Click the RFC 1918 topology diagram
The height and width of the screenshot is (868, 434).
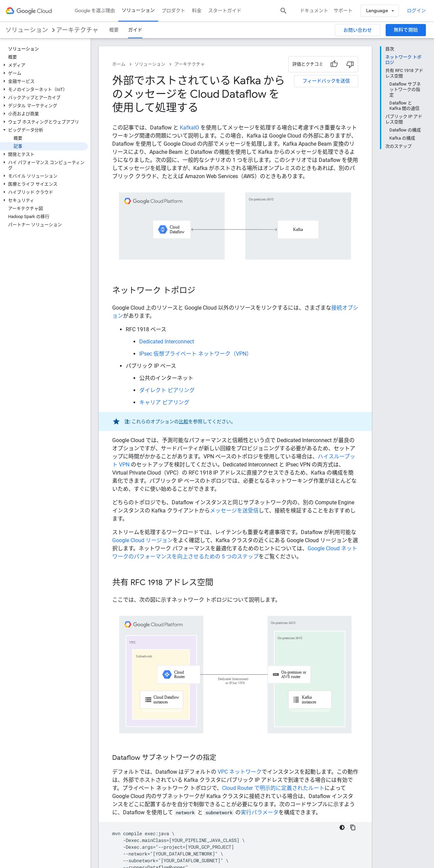pyautogui.click(x=235, y=675)
